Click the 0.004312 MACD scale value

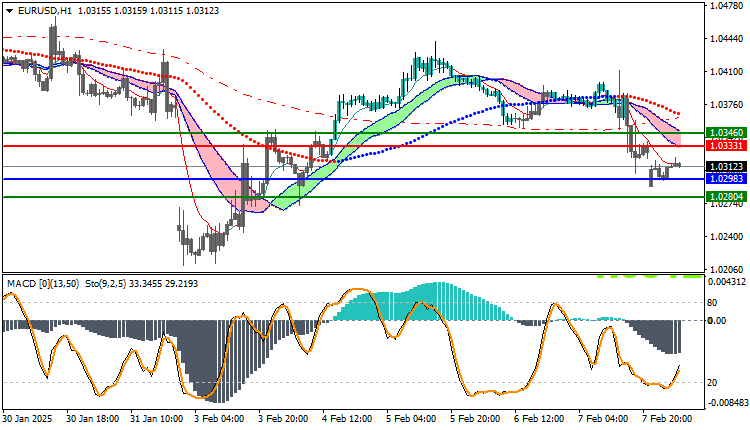(727, 282)
